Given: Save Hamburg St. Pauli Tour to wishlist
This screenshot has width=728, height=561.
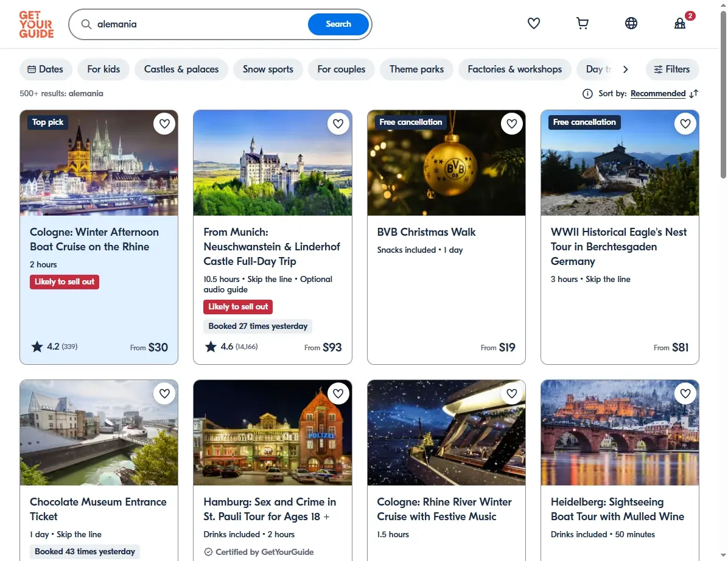Looking at the screenshot, I should click(338, 393).
